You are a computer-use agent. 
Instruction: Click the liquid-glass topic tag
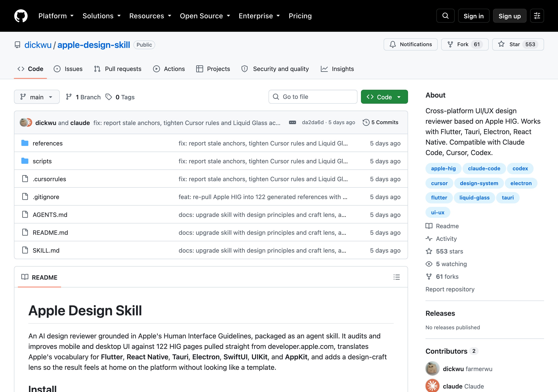(x=474, y=198)
